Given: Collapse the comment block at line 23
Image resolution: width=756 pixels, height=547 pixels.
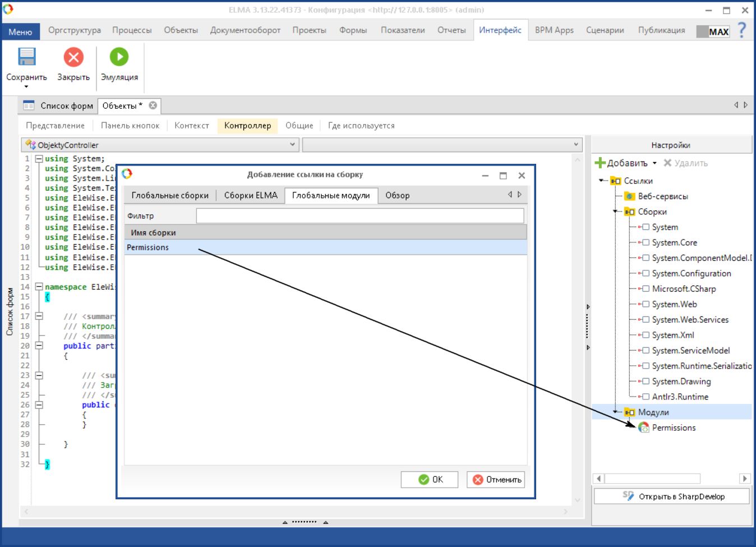Looking at the screenshot, I should pyautogui.click(x=39, y=375).
